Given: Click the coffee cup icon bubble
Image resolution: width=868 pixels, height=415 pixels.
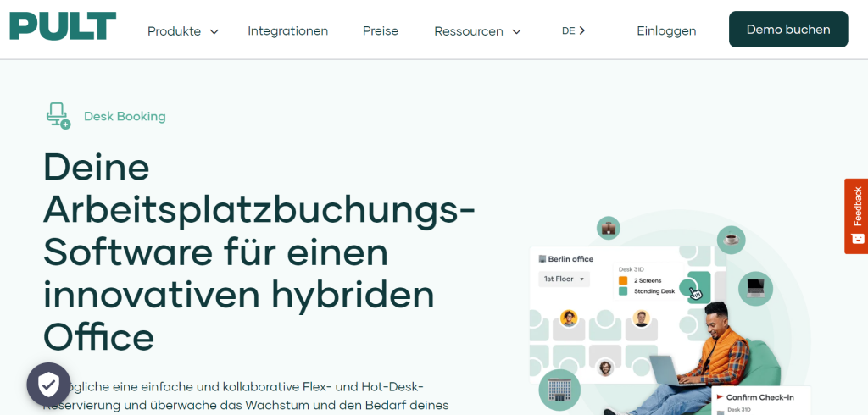Looking at the screenshot, I should pos(732,240).
